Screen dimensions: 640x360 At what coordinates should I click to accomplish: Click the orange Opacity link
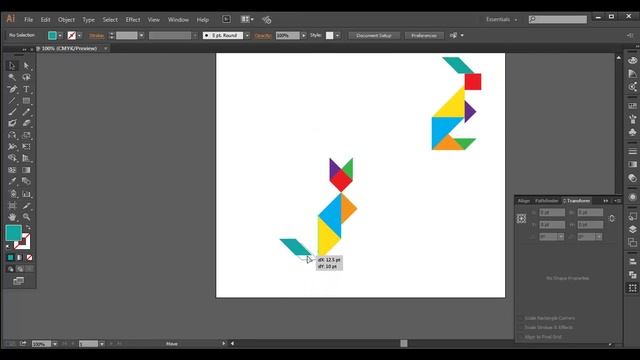263,36
